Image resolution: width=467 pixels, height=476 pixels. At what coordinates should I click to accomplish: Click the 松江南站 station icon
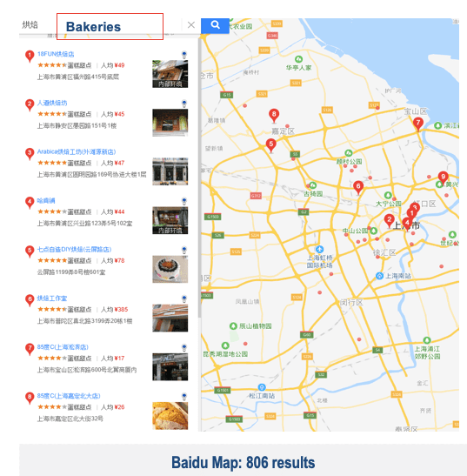(x=262, y=387)
